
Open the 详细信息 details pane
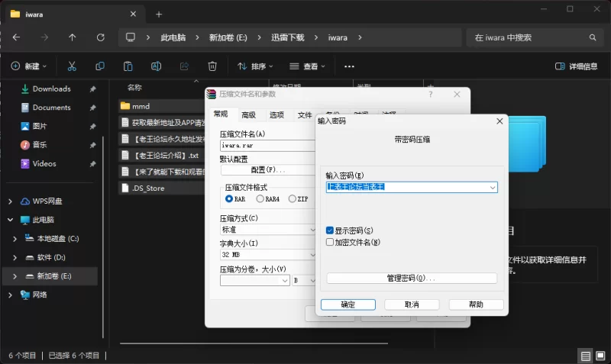click(x=577, y=66)
